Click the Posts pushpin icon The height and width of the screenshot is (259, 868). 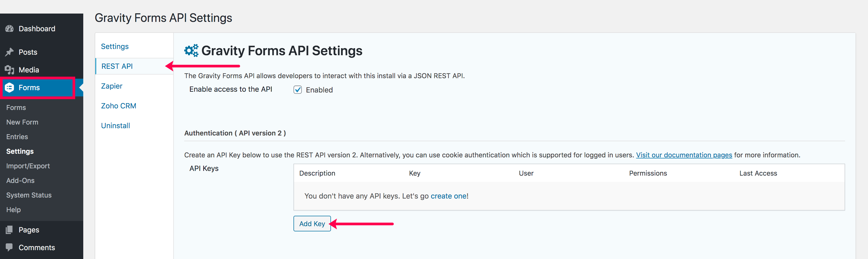point(9,52)
